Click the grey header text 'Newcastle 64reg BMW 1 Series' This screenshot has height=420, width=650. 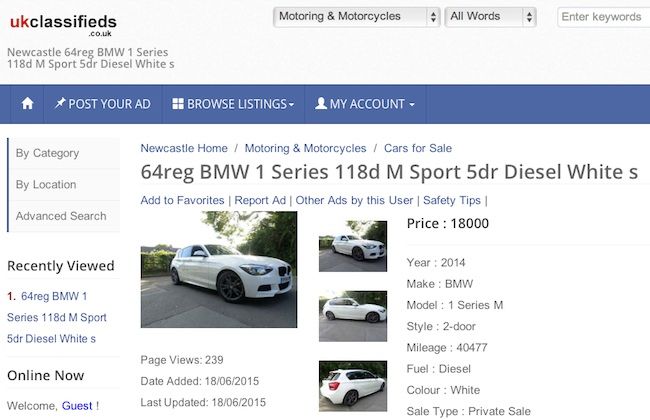tap(87, 52)
